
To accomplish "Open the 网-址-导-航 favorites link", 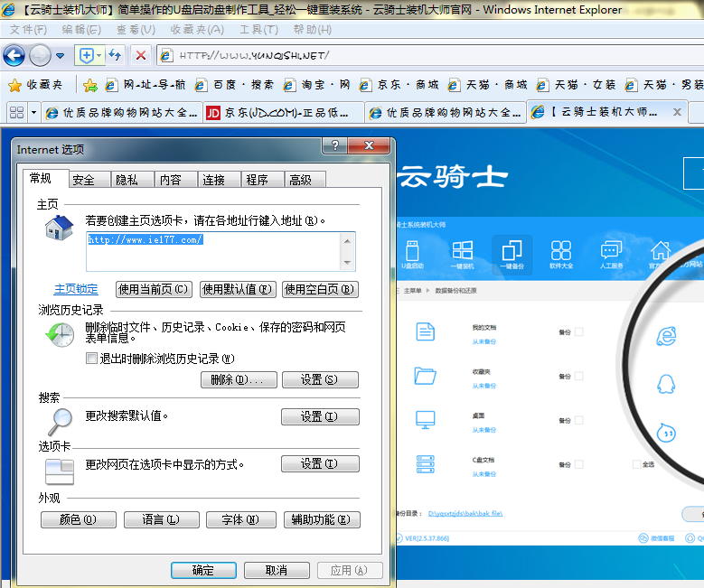I will coord(145,85).
